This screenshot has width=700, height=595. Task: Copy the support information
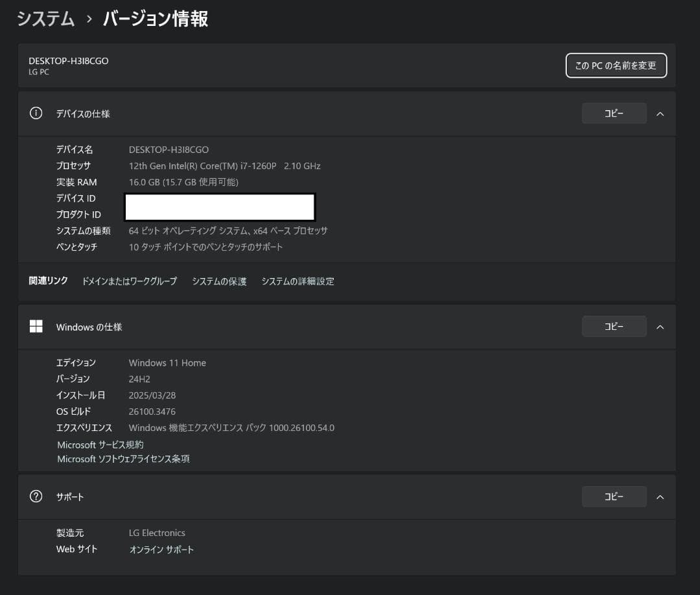coord(613,496)
